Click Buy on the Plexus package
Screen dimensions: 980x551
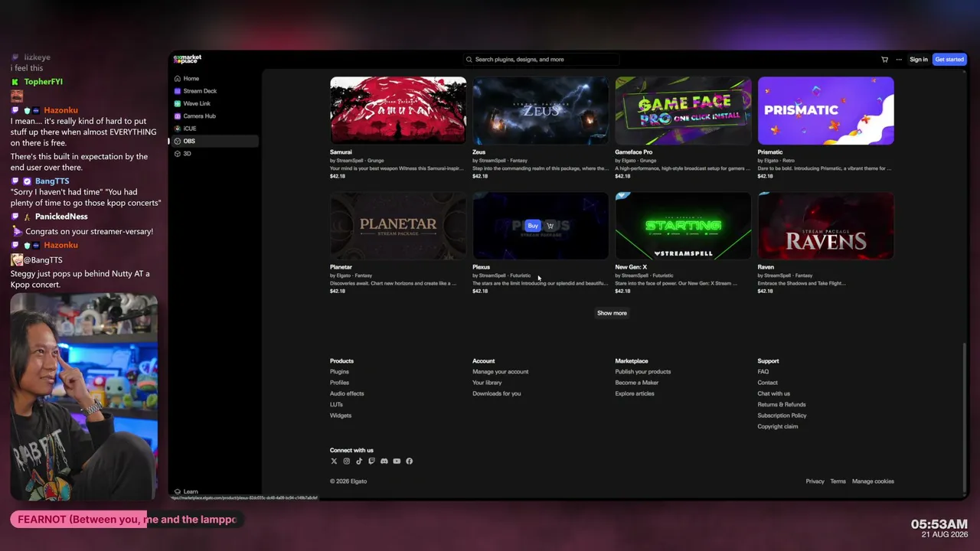coord(533,226)
